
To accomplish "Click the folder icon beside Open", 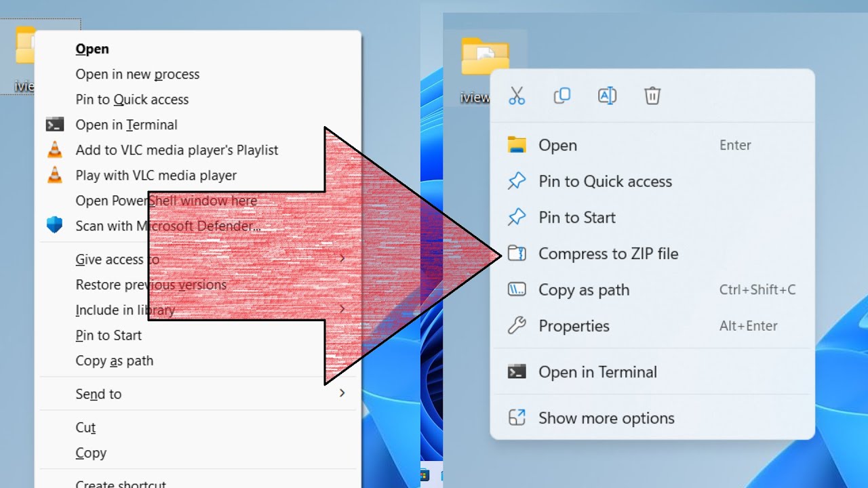I will 517,145.
